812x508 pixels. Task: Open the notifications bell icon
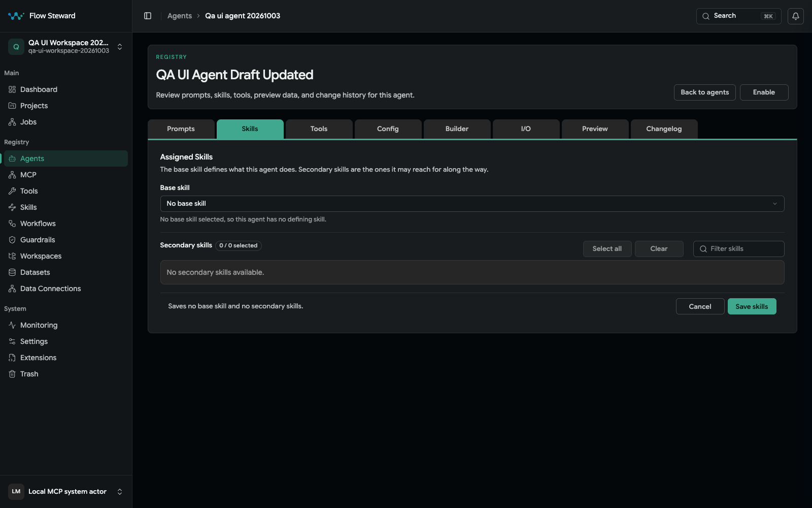[x=796, y=16]
